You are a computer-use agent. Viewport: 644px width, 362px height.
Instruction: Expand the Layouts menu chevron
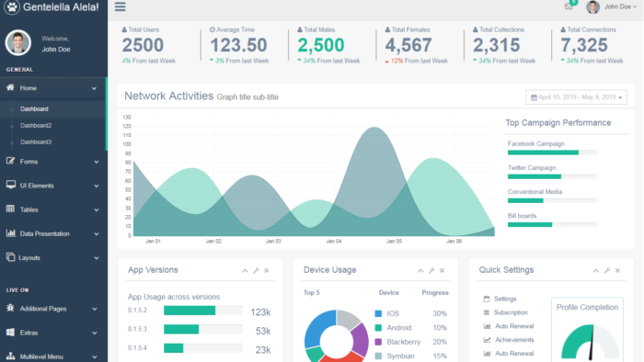pyautogui.click(x=96, y=258)
